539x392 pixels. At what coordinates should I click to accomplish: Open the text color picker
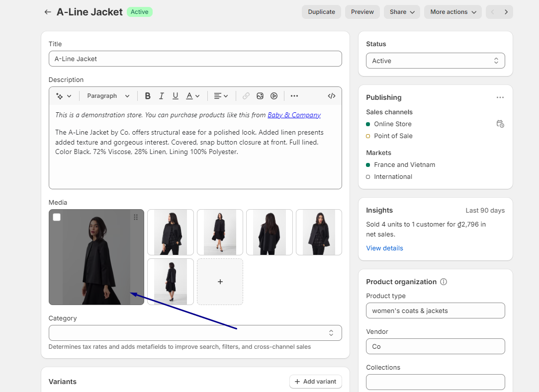192,96
